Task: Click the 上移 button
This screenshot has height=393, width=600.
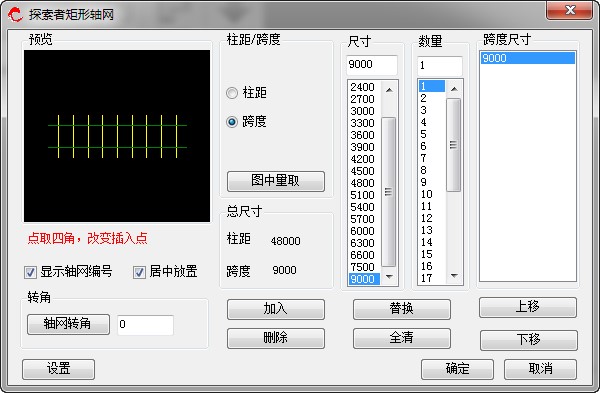Action: (x=528, y=307)
